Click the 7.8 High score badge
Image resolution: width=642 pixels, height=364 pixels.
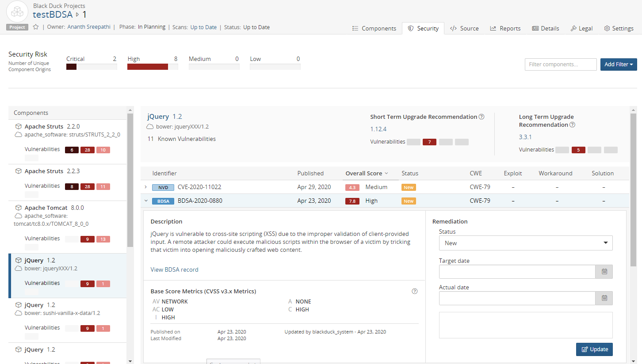coord(352,201)
